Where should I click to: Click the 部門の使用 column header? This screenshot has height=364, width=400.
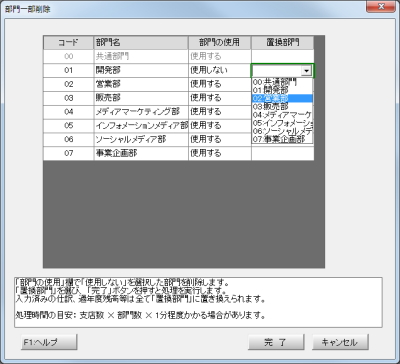pos(220,43)
